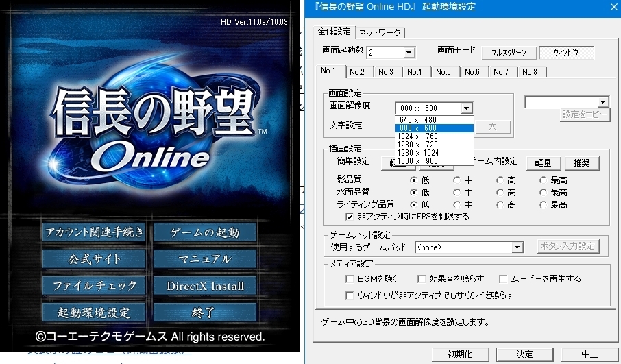
Task: Cancel with the 中止 button
Action: (589, 354)
